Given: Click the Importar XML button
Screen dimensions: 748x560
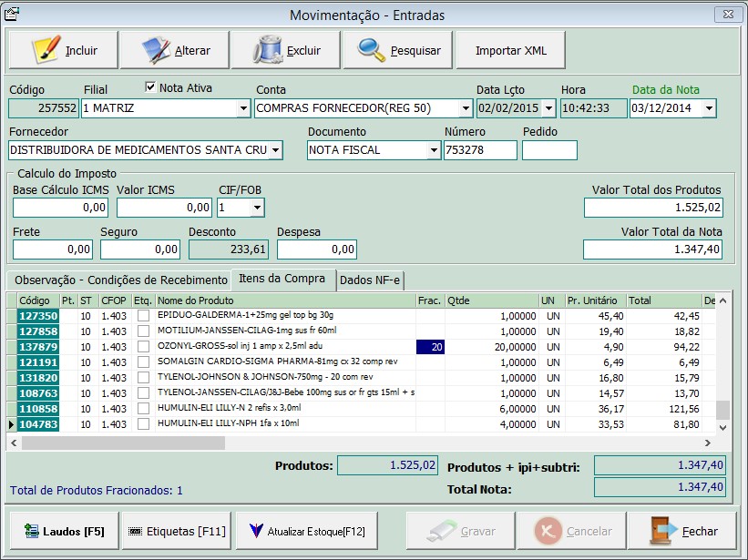Looking at the screenshot, I should click(511, 50).
